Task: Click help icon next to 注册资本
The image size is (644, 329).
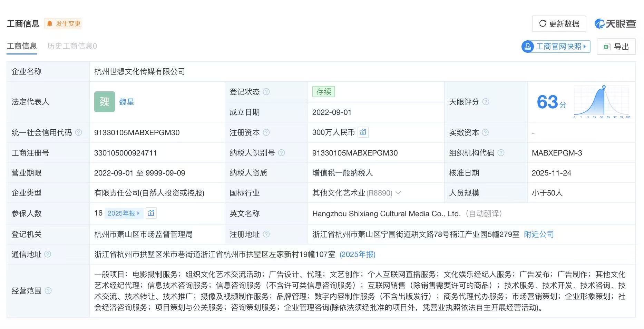Action: (x=266, y=132)
